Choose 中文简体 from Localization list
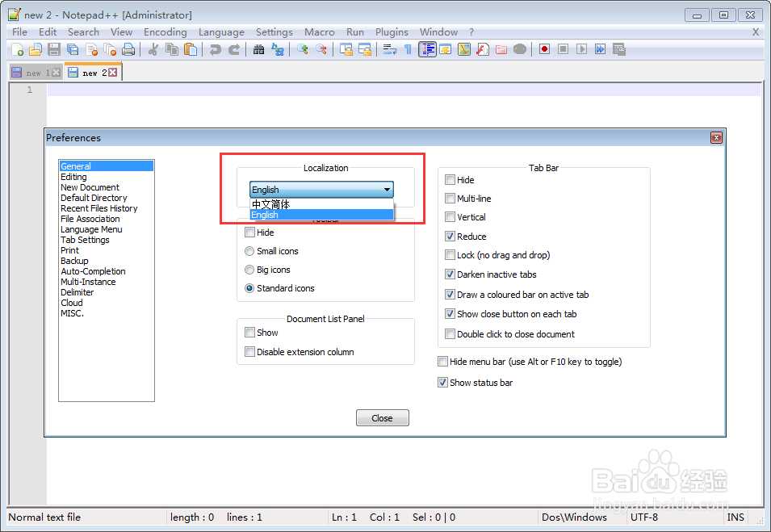771x532 pixels. tap(321, 204)
